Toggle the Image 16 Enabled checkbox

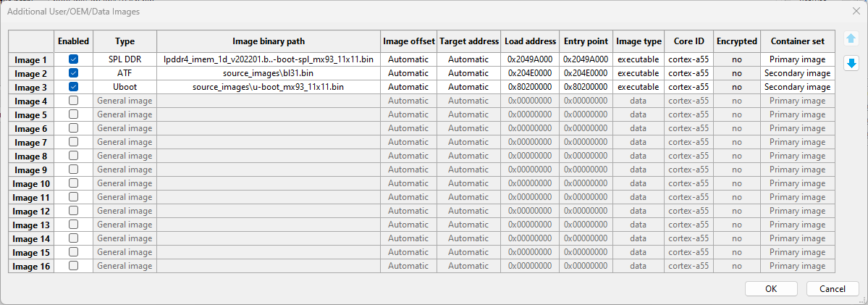click(x=73, y=266)
